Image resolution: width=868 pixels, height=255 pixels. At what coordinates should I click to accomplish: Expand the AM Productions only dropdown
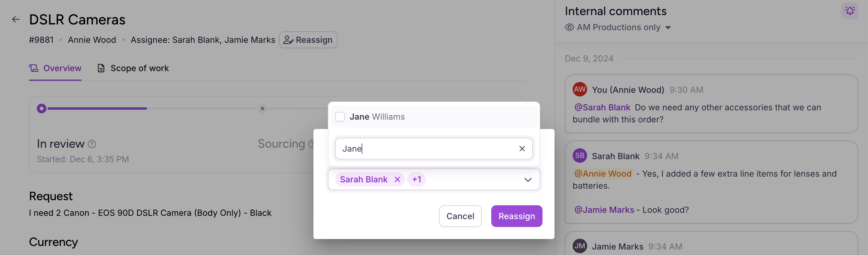pos(668,28)
